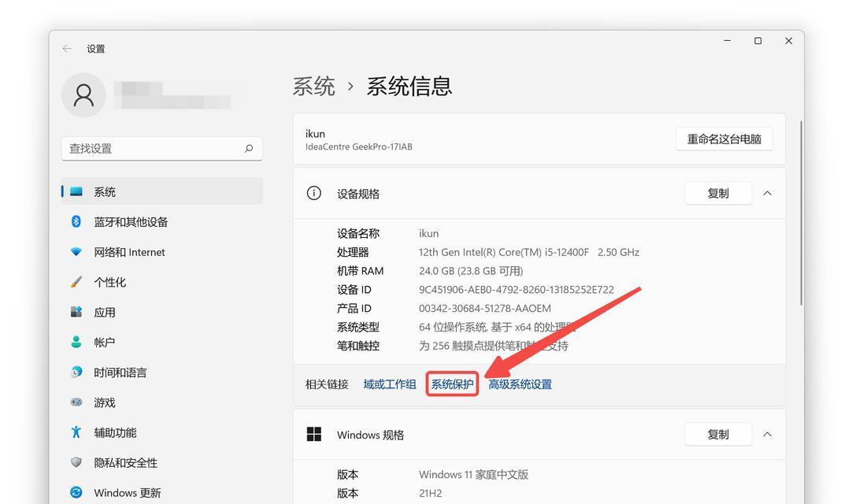Image resolution: width=863 pixels, height=504 pixels.
Task: Open 隐私和安全性 settings category
Action: (162, 463)
